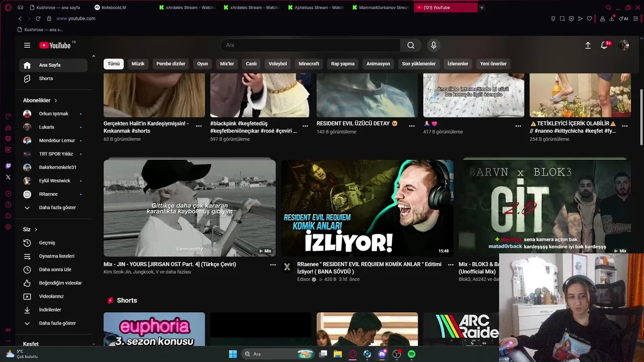Open options for RRaenee Resident Evil Requiem video

click(451, 264)
